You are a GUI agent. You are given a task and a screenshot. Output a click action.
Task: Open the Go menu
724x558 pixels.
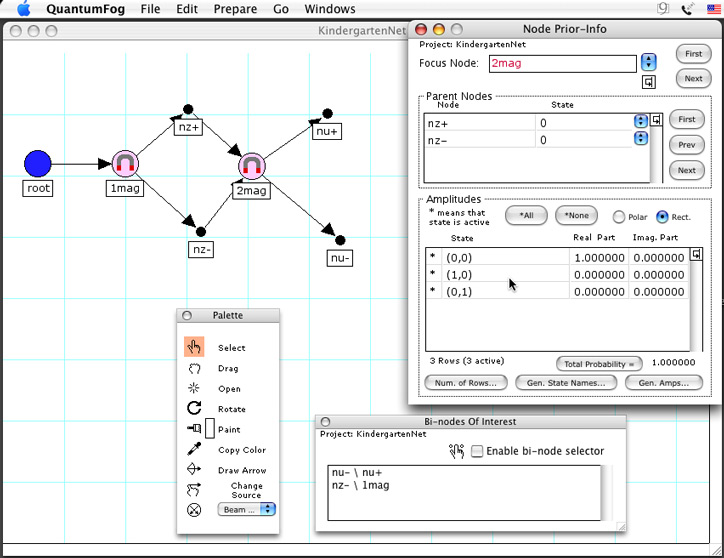click(281, 9)
